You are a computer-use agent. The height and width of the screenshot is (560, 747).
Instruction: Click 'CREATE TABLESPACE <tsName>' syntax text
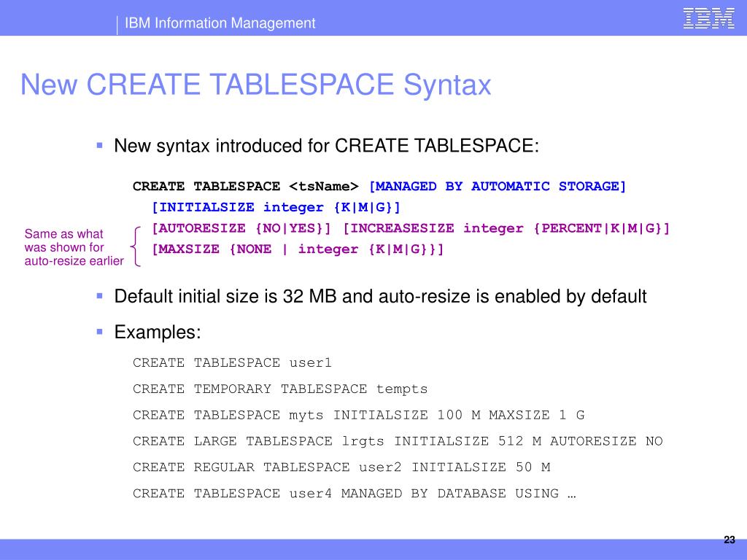[x=245, y=186]
